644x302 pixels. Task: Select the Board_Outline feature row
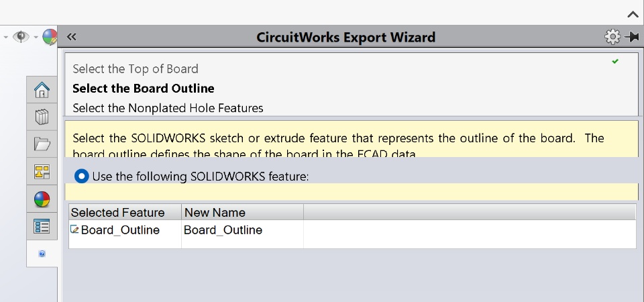point(120,230)
